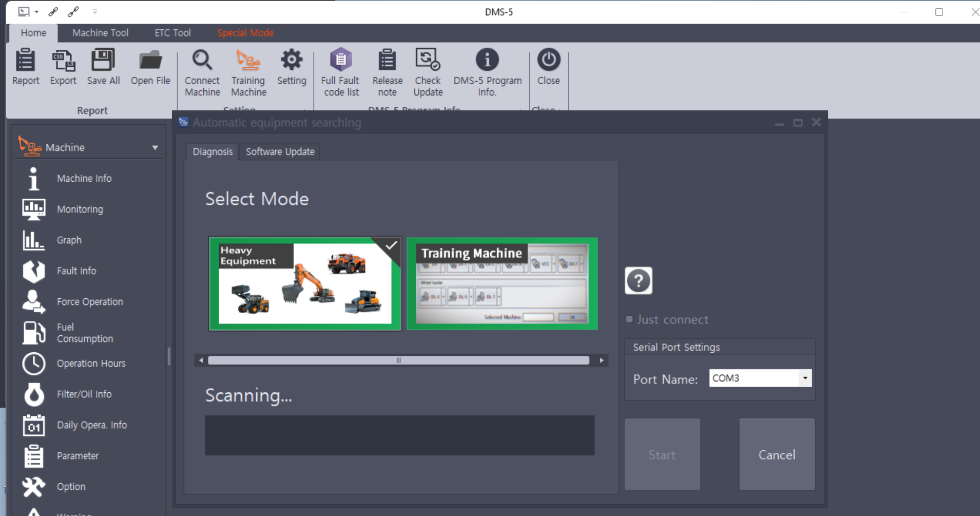Viewport: 980px width, 516px height.
Task: Minimize the Automatic equipment searching dialog
Action: pyautogui.click(x=779, y=123)
